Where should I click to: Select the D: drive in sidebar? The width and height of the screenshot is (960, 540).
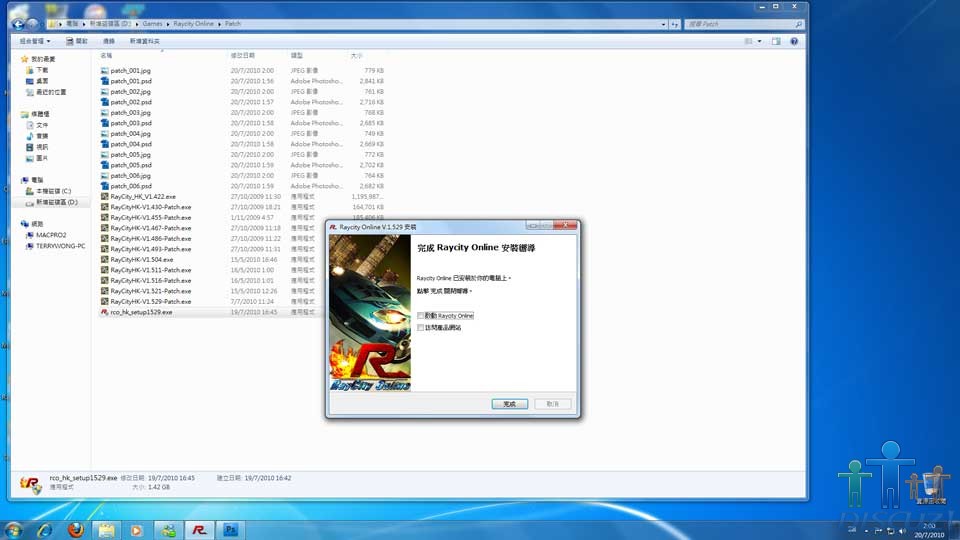point(51,202)
